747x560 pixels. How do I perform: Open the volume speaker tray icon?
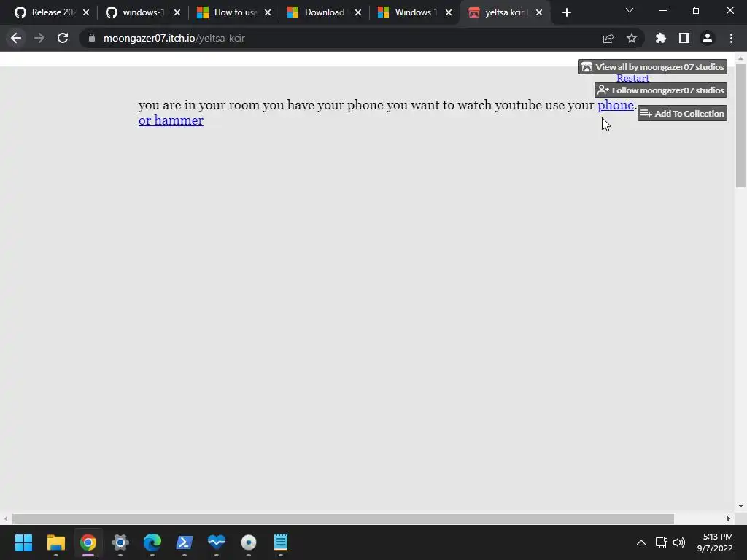679,542
